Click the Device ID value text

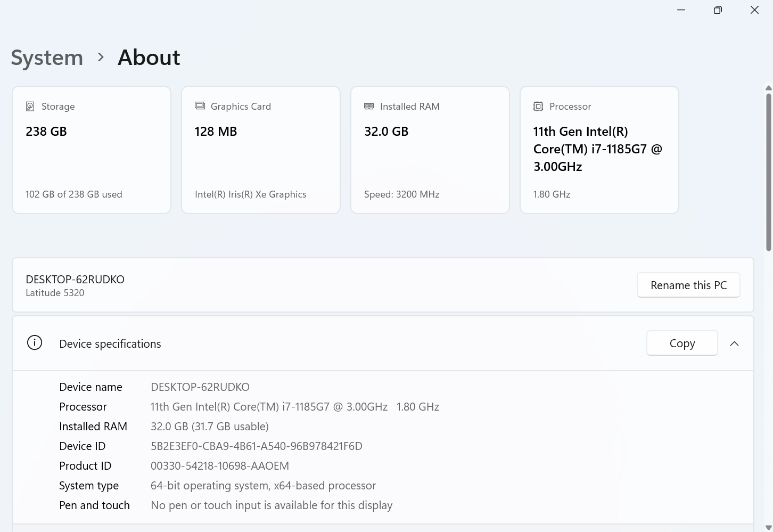point(256,446)
